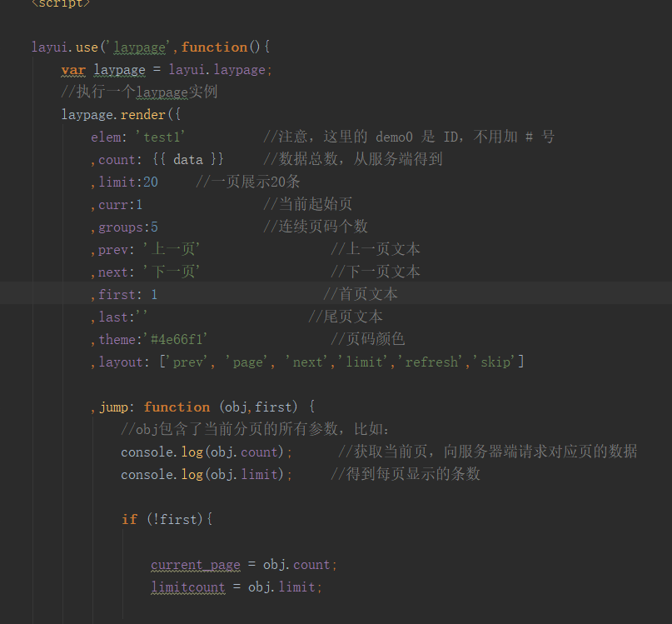Click the '下一页' string value
The image size is (672, 624).
172,272
